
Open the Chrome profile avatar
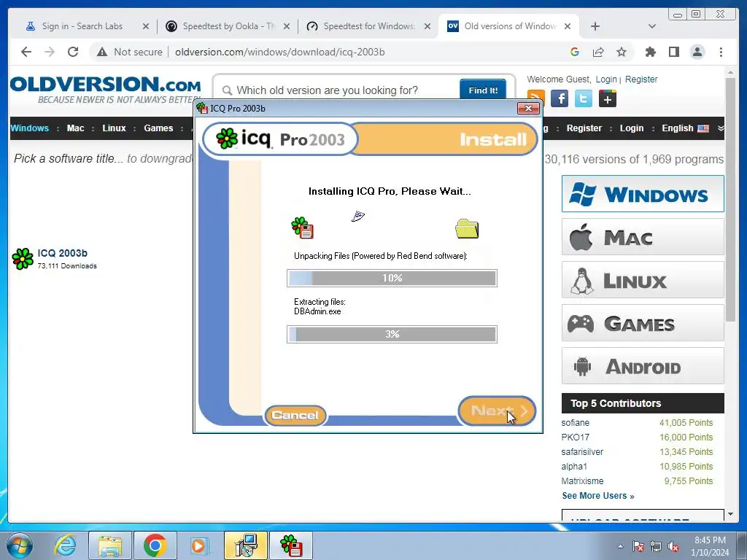[697, 52]
